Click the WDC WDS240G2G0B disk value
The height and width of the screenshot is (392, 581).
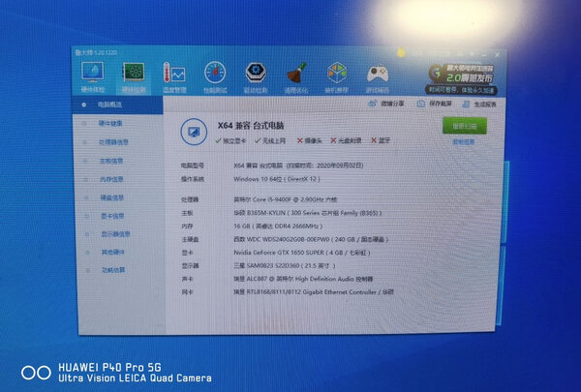(311, 240)
